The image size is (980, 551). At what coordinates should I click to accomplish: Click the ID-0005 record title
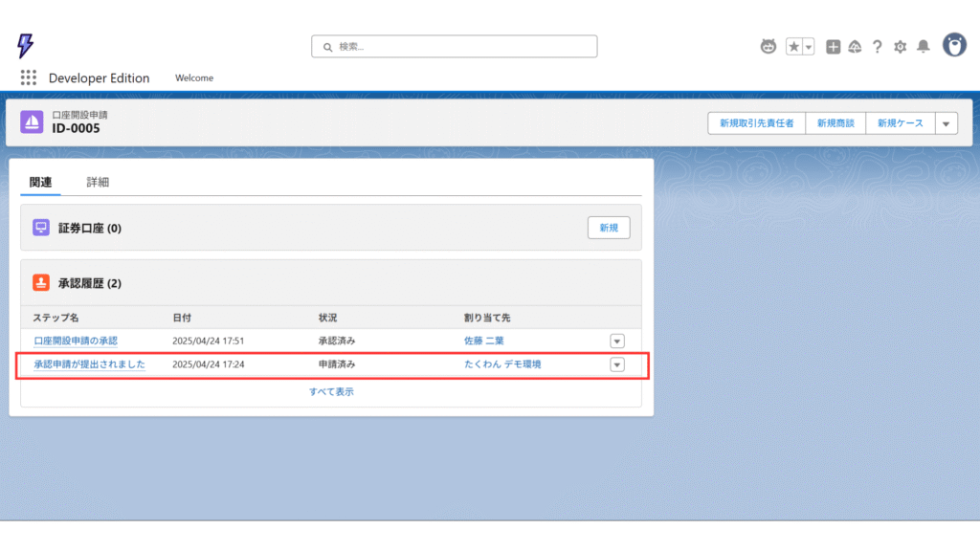(76, 128)
